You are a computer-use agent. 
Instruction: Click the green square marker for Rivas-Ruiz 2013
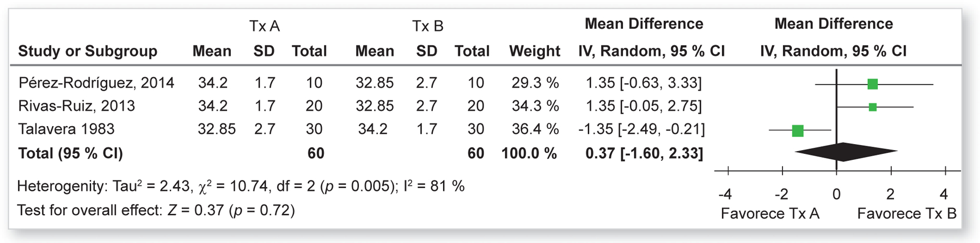[x=872, y=107]
